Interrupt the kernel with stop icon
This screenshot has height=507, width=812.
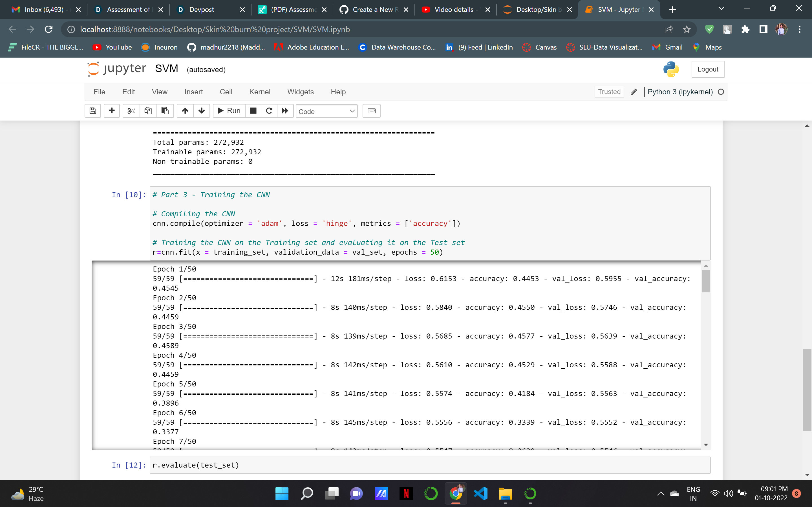[x=253, y=111]
